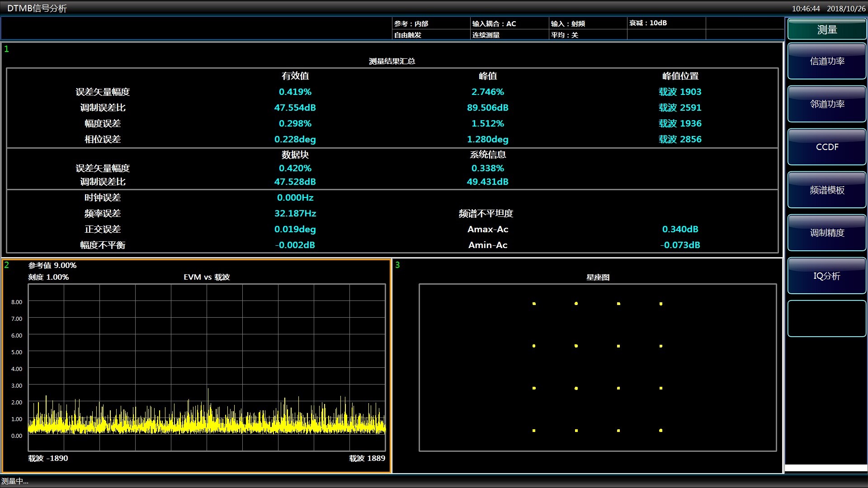Open the 频谱模板 measurement
The height and width of the screenshot is (488, 868).
pos(826,190)
